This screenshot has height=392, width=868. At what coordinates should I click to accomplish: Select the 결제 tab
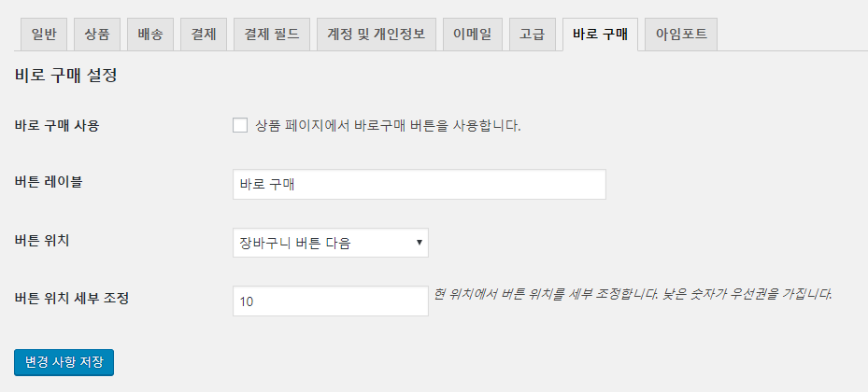203,35
